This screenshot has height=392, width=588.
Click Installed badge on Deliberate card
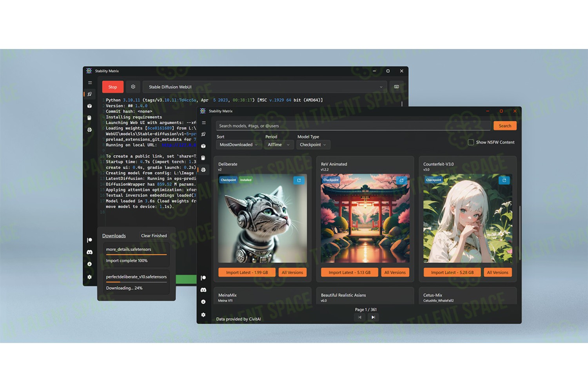pyautogui.click(x=246, y=180)
